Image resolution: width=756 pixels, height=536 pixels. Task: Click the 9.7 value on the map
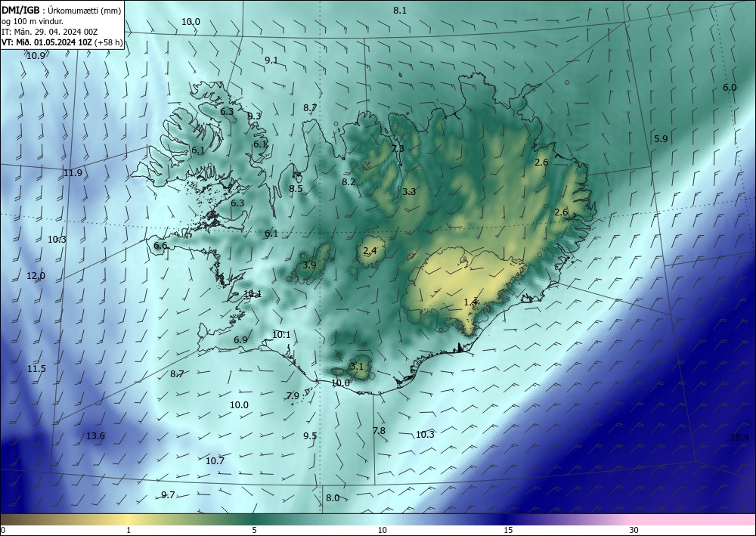(x=168, y=495)
